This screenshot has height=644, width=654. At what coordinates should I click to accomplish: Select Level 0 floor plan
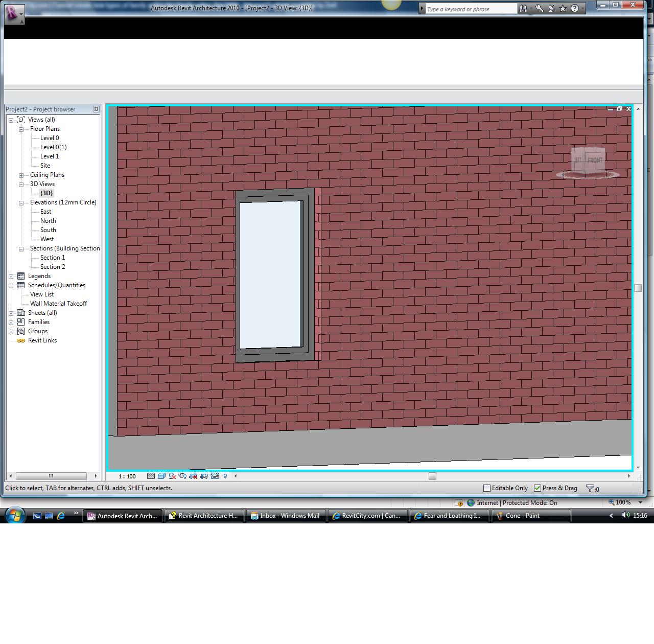[x=50, y=138]
